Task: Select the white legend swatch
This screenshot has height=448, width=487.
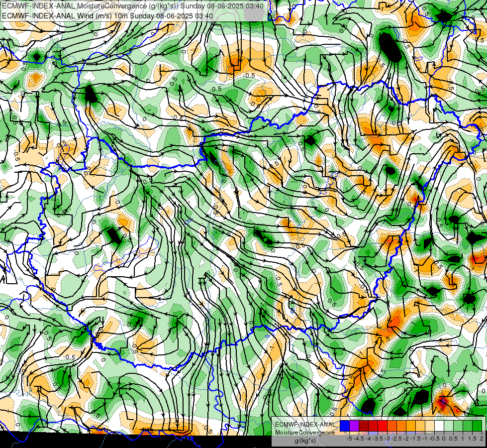Action: click(x=439, y=426)
